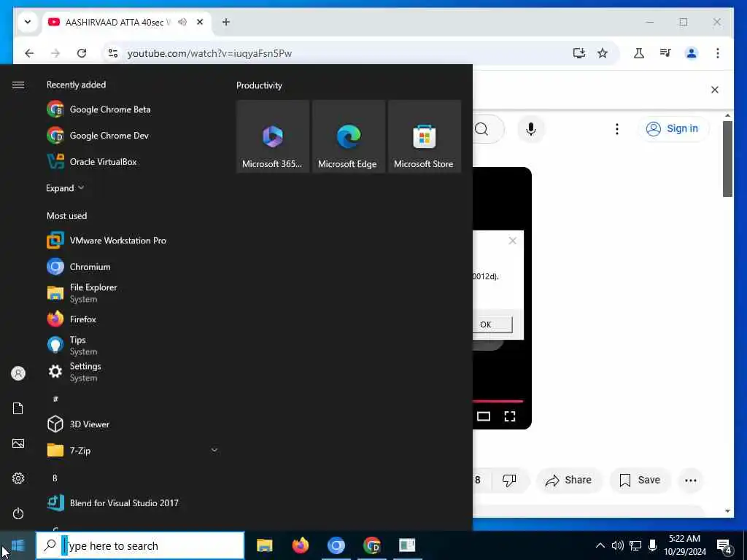Open Chrome three-dot menu
Image resolution: width=747 pixels, height=560 pixels.
718,53
